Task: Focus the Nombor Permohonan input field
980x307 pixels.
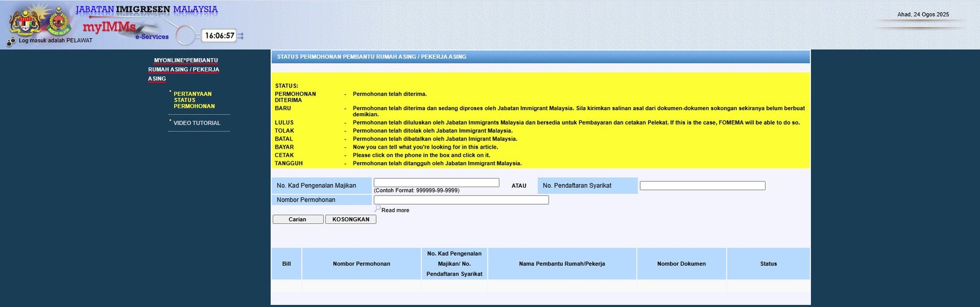Action: point(461,200)
